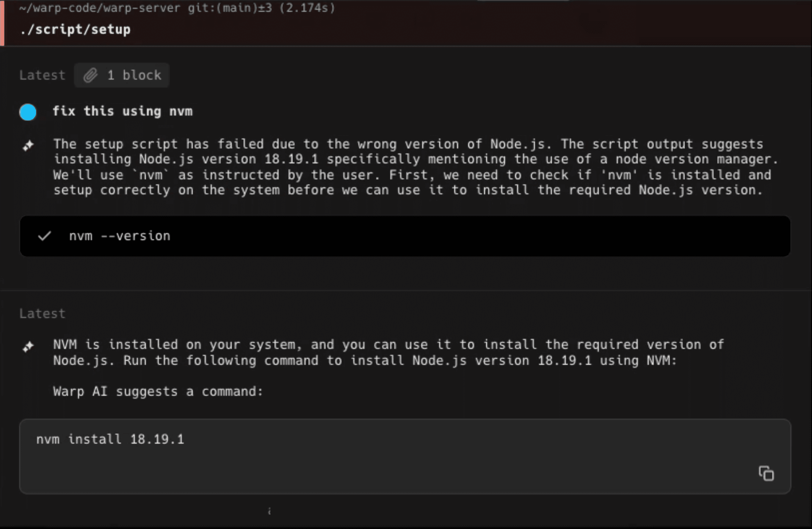812x529 pixels.
Task: Click the paperclip attachment icon
Action: tap(90, 75)
